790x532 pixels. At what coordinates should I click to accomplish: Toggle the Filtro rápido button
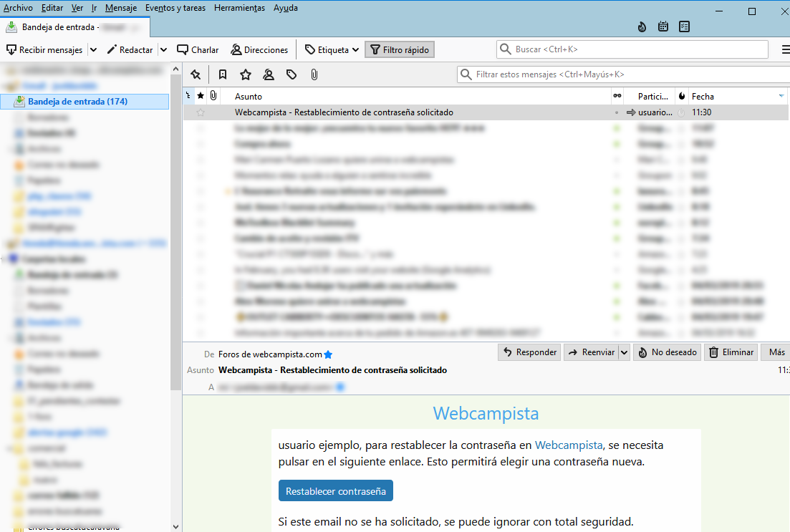(x=400, y=50)
